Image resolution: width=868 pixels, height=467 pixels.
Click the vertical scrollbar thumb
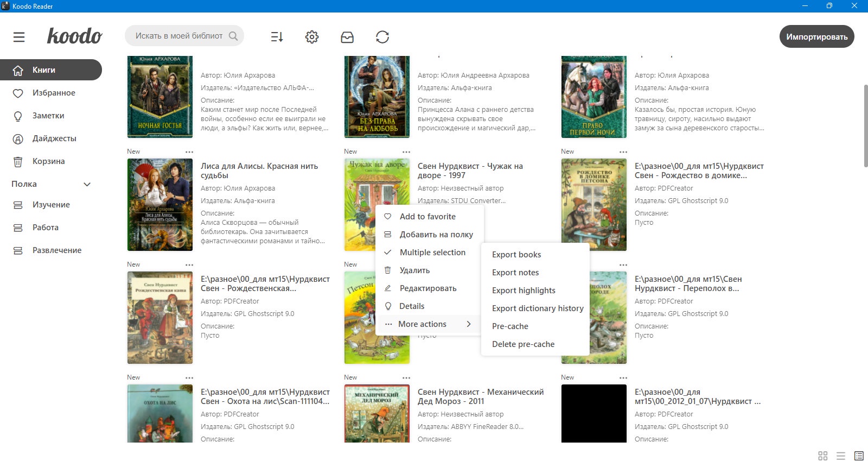(x=865, y=126)
